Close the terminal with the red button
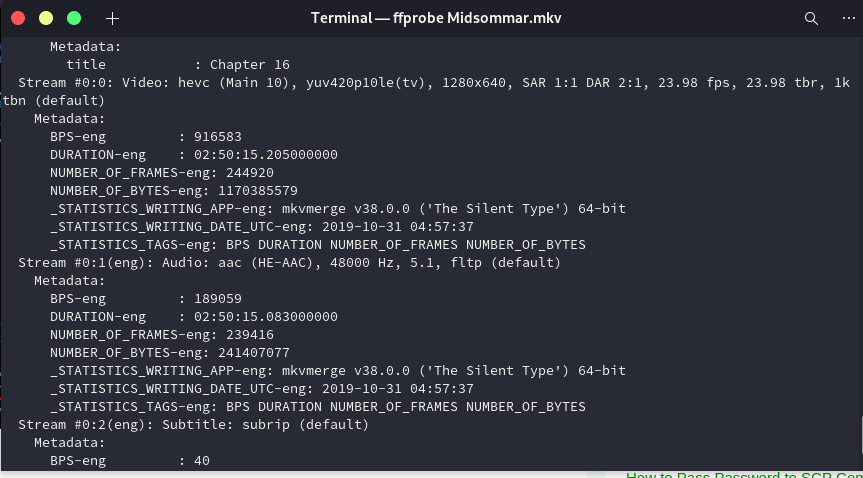Screen dimensions: 863x478 click(18, 18)
